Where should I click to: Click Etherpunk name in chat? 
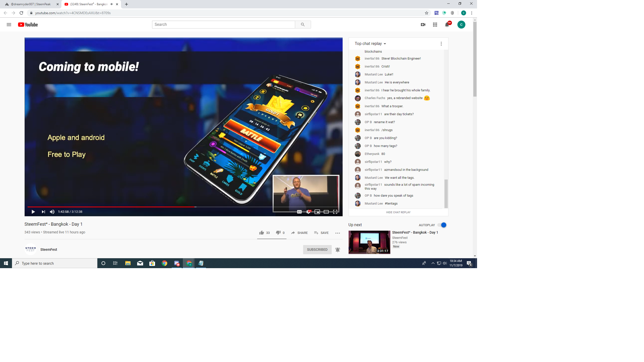point(372,154)
